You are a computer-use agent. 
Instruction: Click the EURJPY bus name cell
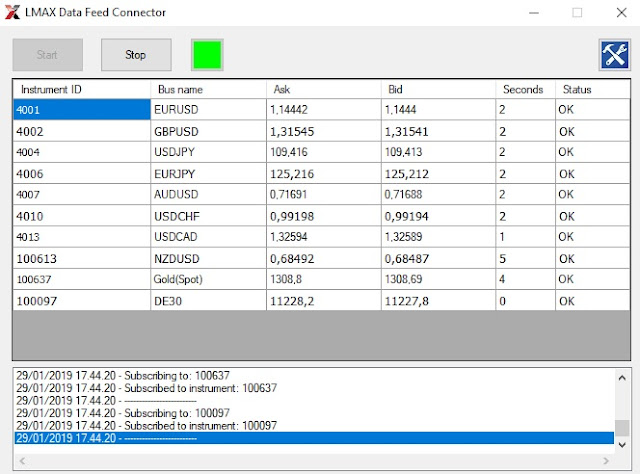[x=208, y=174]
